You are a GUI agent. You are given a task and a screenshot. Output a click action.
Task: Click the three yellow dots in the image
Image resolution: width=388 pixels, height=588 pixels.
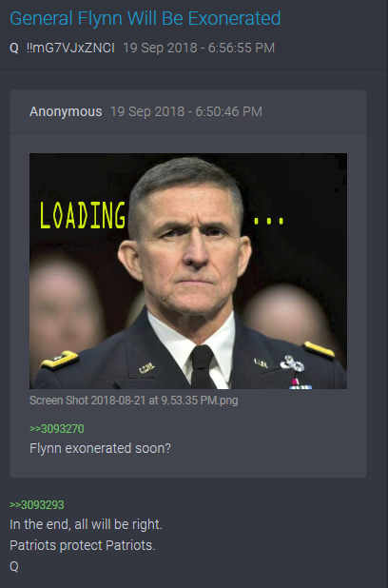pos(269,221)
